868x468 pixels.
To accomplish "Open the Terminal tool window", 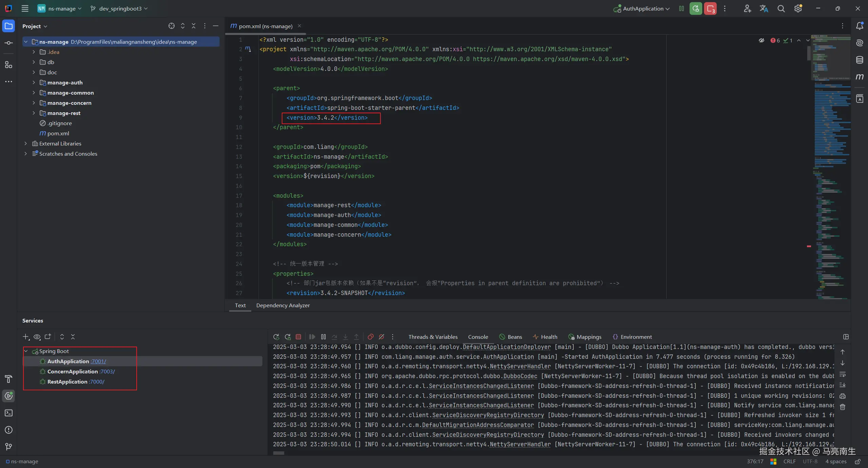I will tap(8, 413).
